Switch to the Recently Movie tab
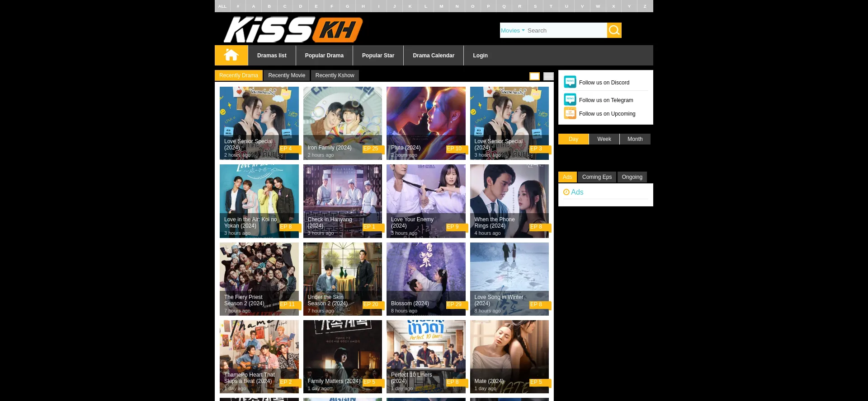This screenshot has width=868, height=401. pyautogui.click(x=287, y=75)
